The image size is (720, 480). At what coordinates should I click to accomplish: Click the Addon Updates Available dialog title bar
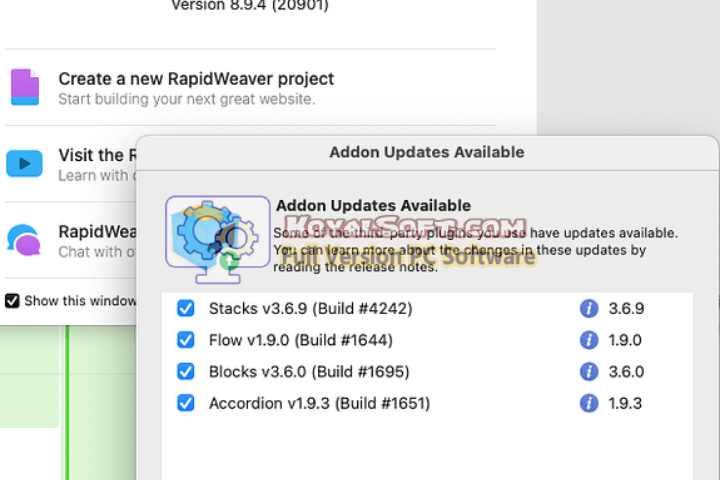427,152
